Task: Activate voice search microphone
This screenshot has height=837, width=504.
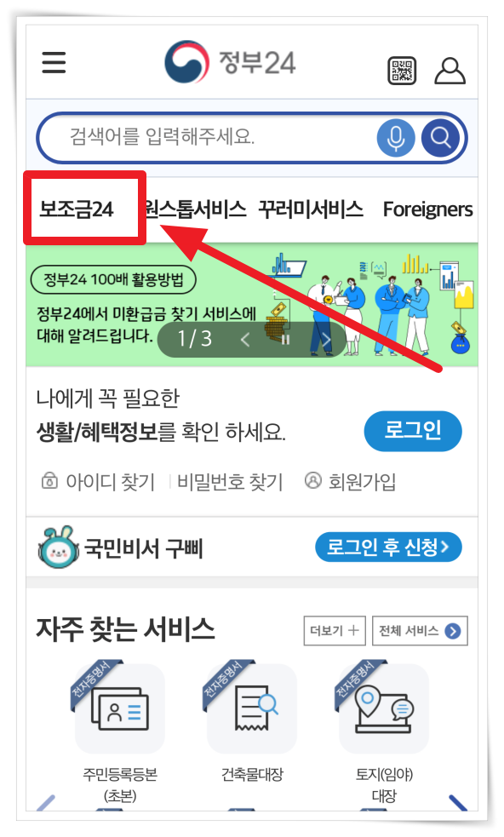Action: [396, 138]
